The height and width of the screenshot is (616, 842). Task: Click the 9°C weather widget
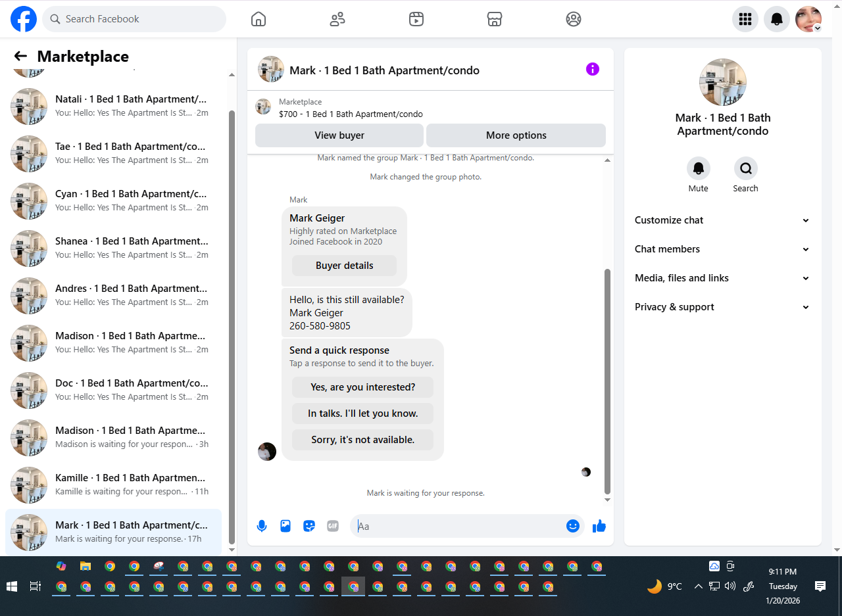click(x=665, y=586)
